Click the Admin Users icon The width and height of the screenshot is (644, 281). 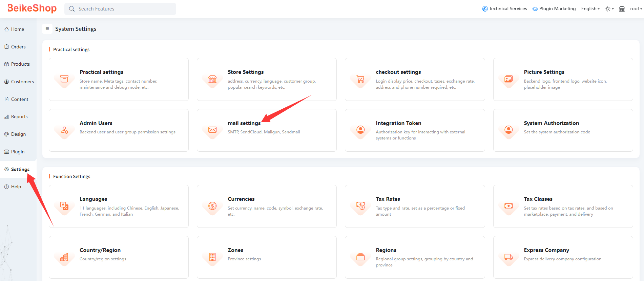pos(64,130)
